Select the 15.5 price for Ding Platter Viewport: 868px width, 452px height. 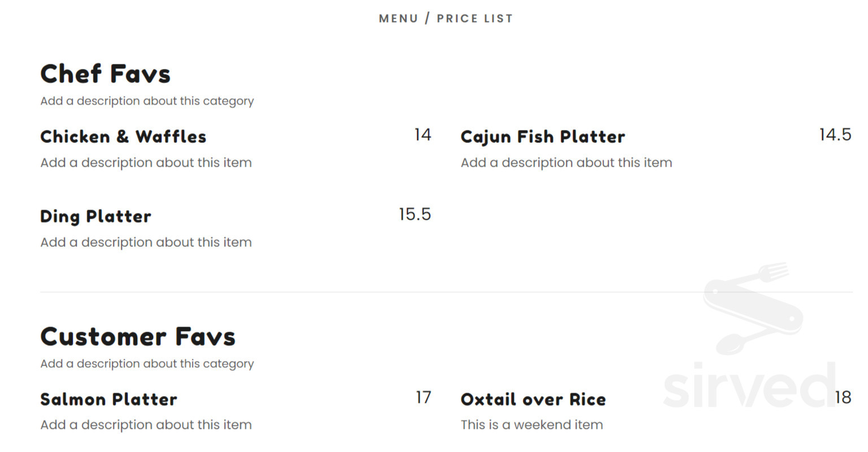coord(415,214)
